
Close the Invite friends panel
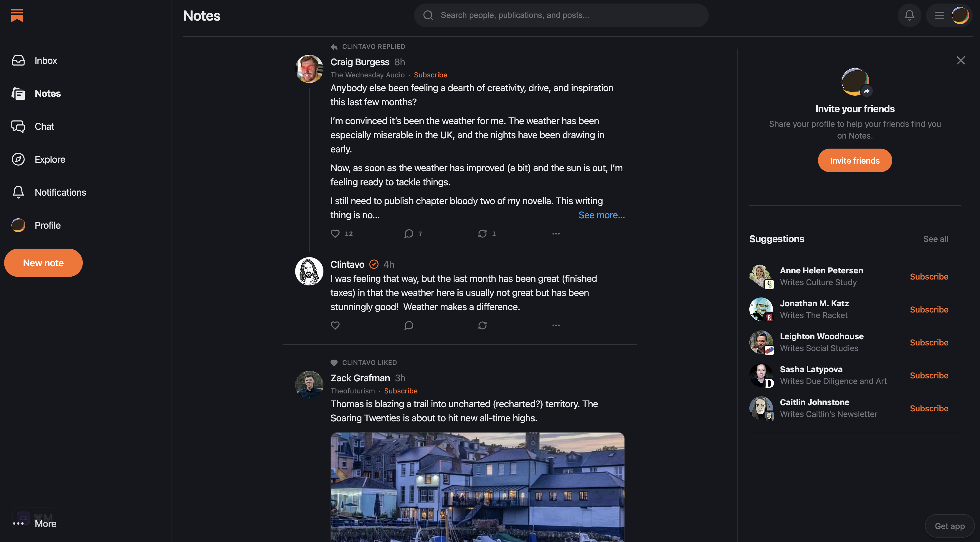(x=960, y=60)
